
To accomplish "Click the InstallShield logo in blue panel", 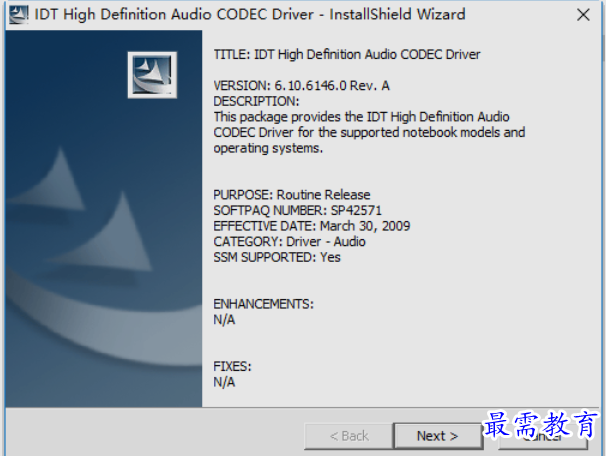I will click(x=152, y=75).
